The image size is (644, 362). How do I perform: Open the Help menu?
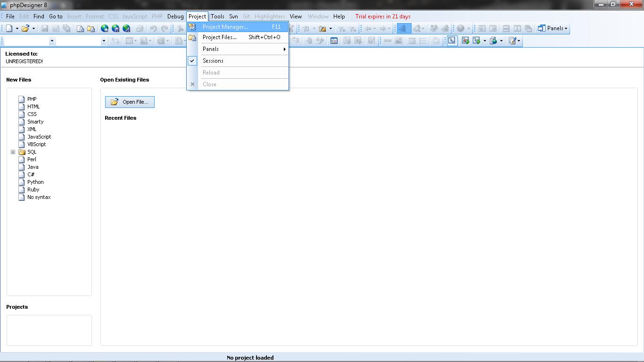tap(339, 16)
